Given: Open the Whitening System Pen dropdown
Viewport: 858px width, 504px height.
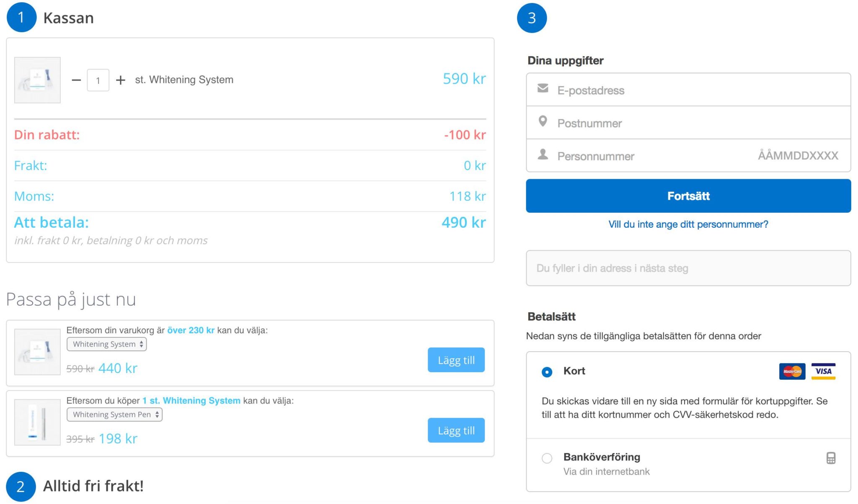Looking at the screenshot, I should click(x=114, y=414).
